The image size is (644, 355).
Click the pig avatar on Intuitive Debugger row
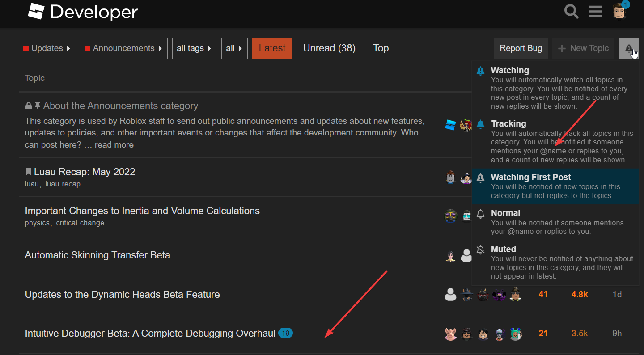[450, 334]
